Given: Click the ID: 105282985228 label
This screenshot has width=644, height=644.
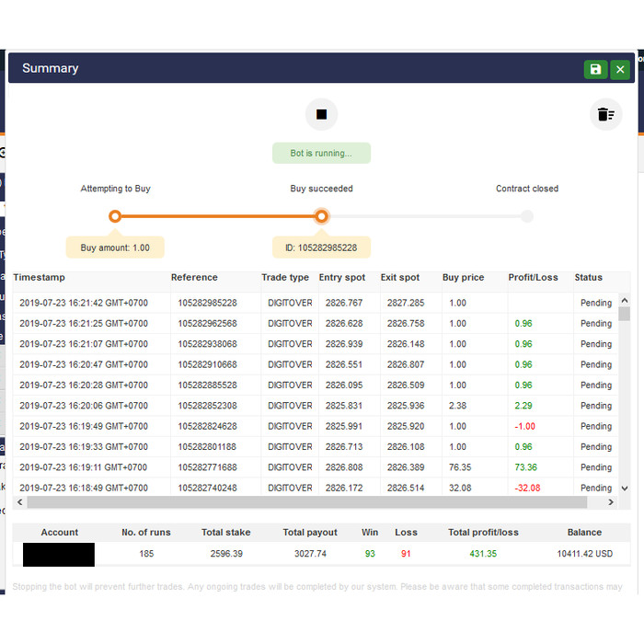Looking at the screenshot, I should [x=321, y=247].
